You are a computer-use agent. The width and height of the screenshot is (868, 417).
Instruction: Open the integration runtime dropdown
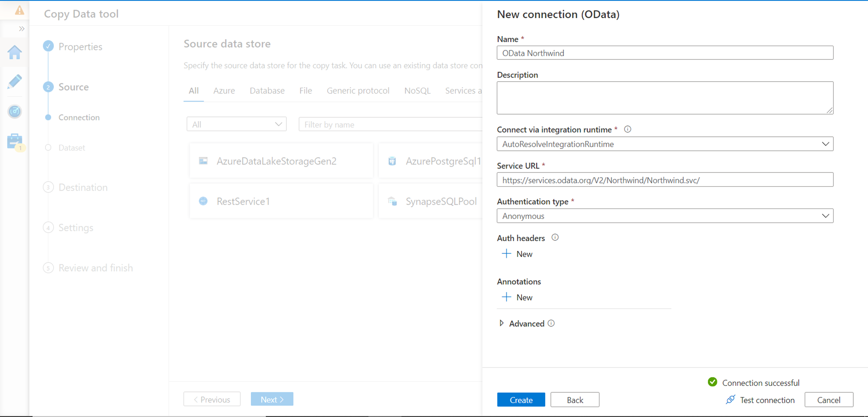pos(664,144)
